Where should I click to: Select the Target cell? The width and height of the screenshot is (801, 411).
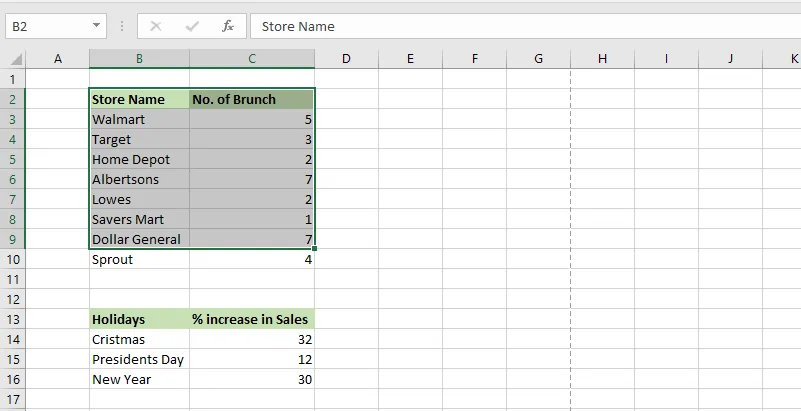tap(139, 139)
